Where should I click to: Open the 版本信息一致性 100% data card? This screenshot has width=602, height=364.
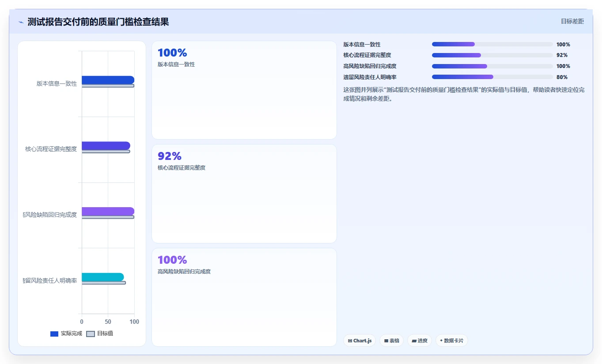(244, 90)
